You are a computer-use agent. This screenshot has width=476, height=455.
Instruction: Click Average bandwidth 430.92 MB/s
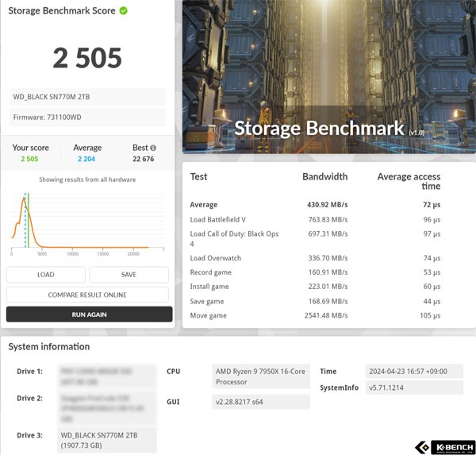point(327,205)
